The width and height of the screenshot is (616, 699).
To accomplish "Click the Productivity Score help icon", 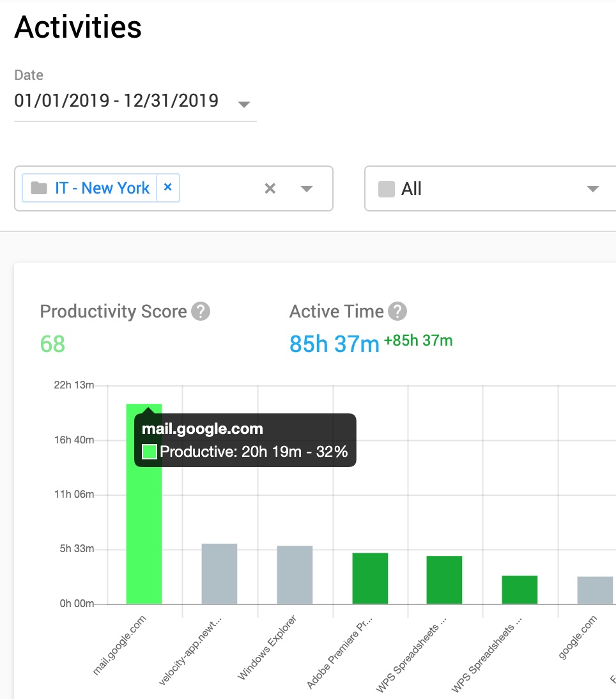I will [201, 312].
